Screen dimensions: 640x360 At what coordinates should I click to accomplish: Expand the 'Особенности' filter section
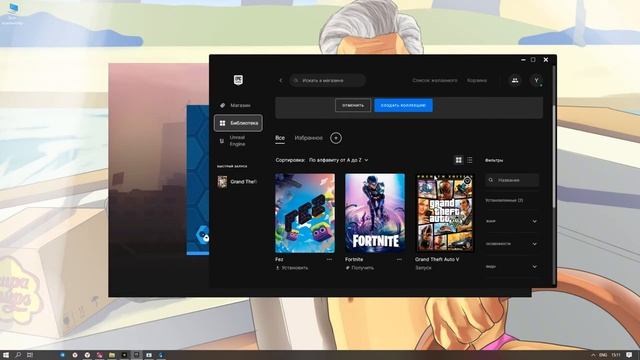tap(512, 244)
